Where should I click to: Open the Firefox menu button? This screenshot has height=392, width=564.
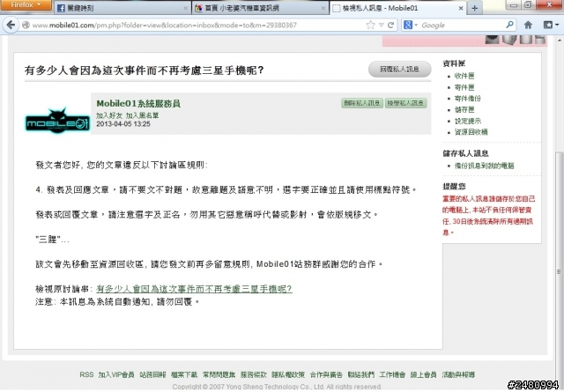click(x=26, y=4)
